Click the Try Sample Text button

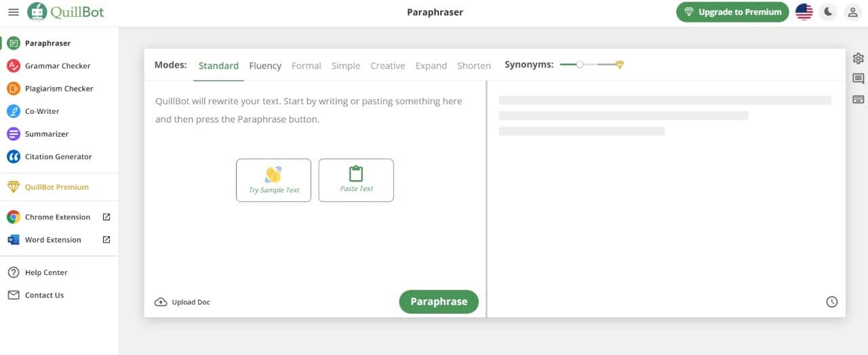click(x=273, y=180)
